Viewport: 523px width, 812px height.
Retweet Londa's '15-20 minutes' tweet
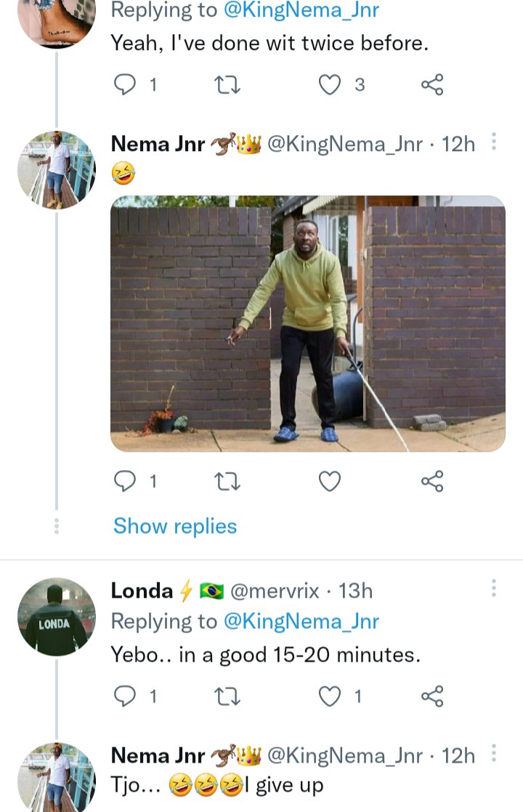pos(227,696)
